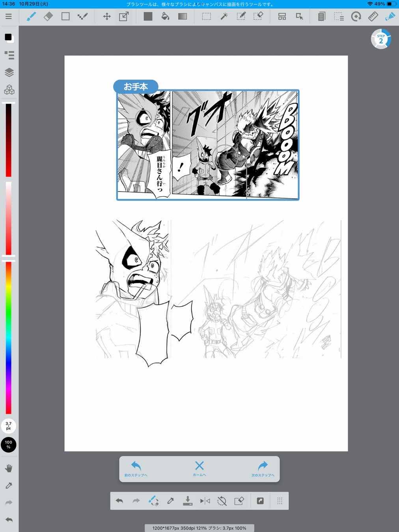Tap the clear layer eraser-square icon
This screenshot has width=399, height=532.
click(x=239, y=501)
